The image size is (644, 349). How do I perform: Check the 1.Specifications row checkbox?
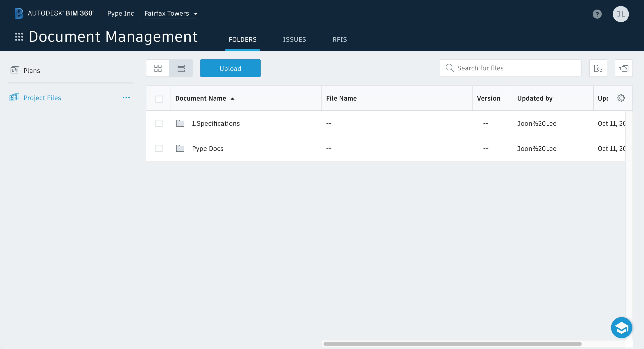(x=159, y=123)
